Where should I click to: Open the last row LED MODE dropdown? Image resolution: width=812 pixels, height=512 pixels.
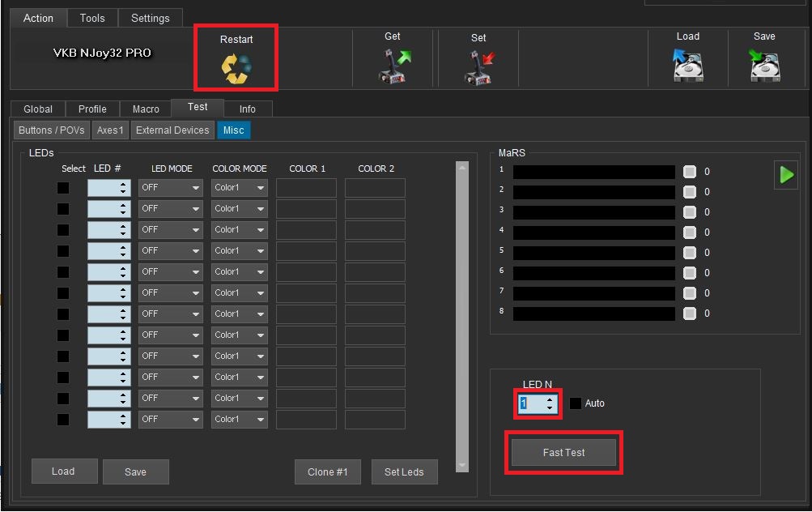tap(171, 420)
